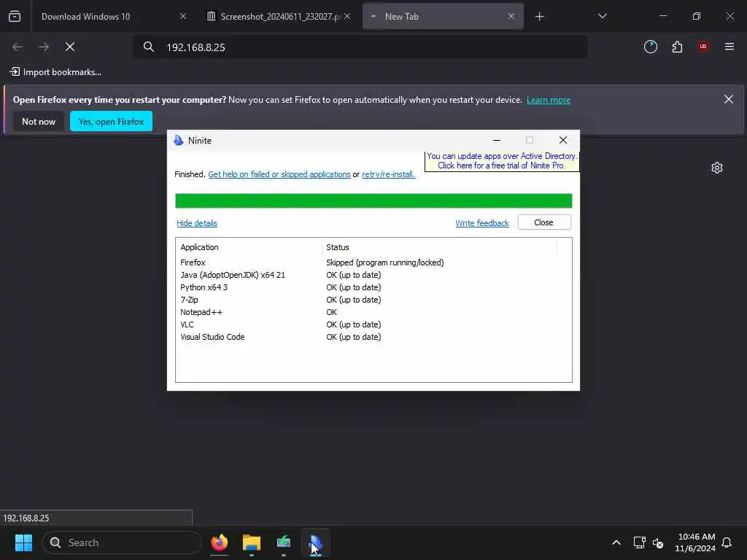Click the retry/re-install link
Viewport: 747px width, 560px height.
tap(388, 174)
